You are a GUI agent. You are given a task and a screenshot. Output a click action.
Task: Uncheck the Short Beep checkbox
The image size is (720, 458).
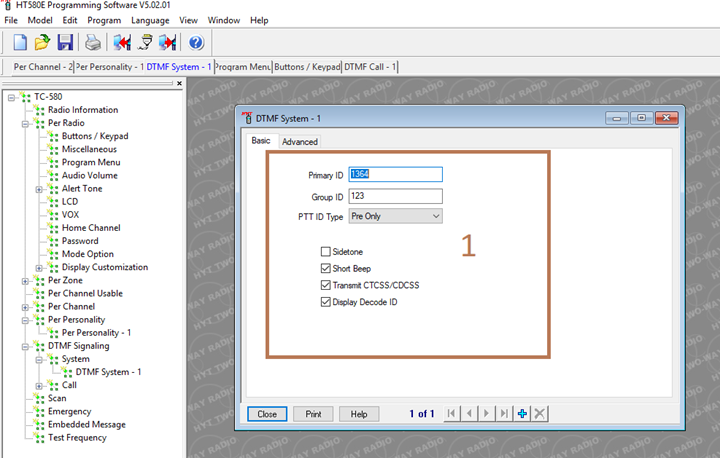point(326,268)
